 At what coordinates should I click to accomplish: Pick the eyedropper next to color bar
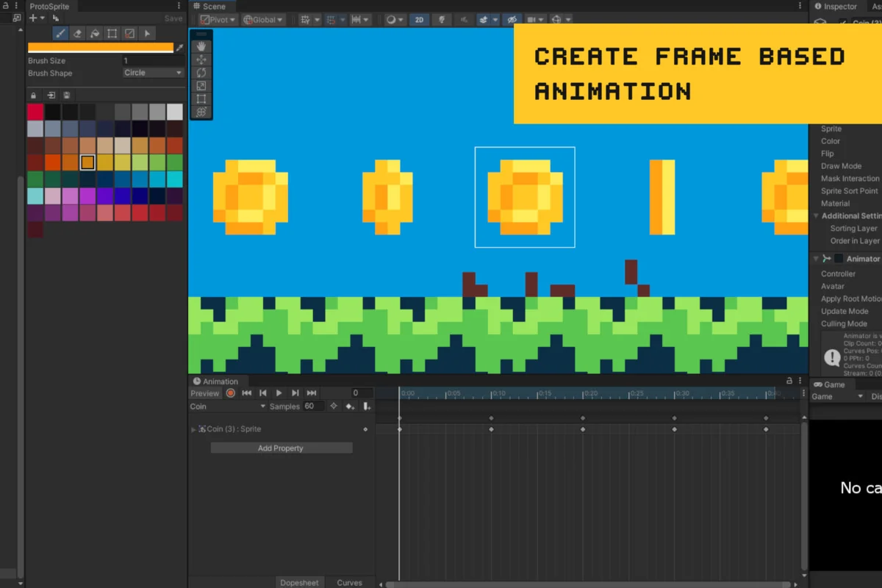180,48
